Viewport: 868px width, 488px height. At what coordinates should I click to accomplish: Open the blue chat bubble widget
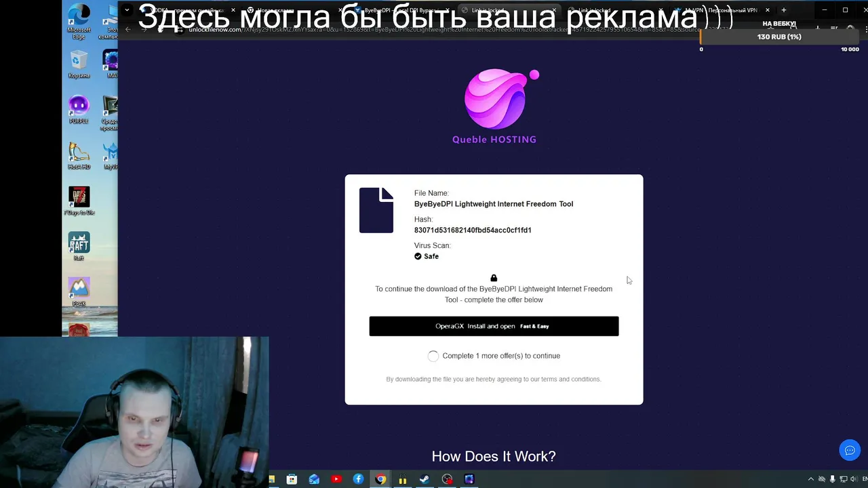[850, 451]
